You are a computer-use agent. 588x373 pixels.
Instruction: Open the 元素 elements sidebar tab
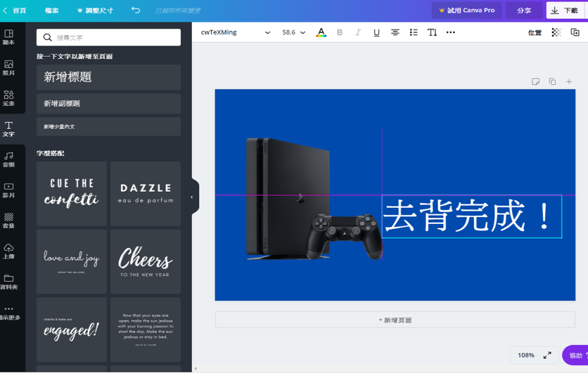coord(9,98)
